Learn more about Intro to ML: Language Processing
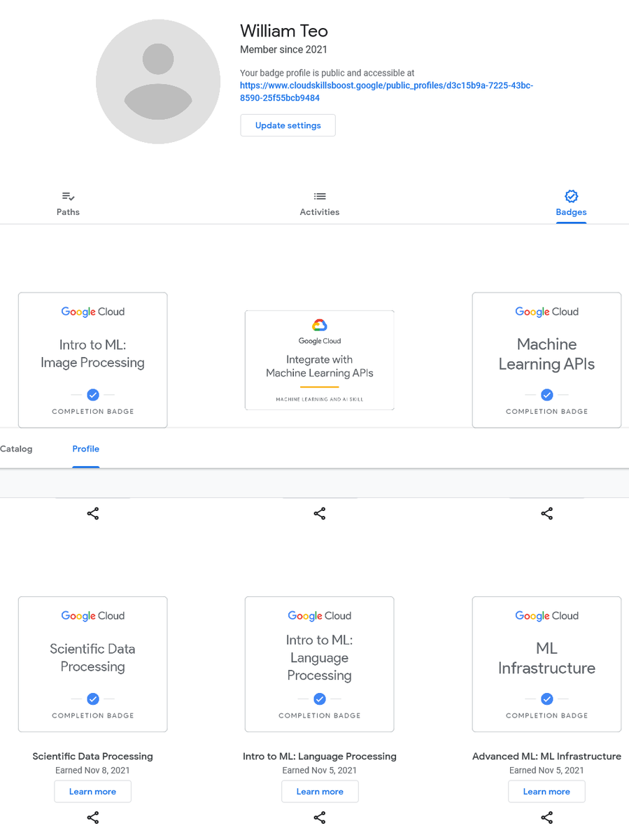The height and width of the screenshot is (840, 629). 320,792
